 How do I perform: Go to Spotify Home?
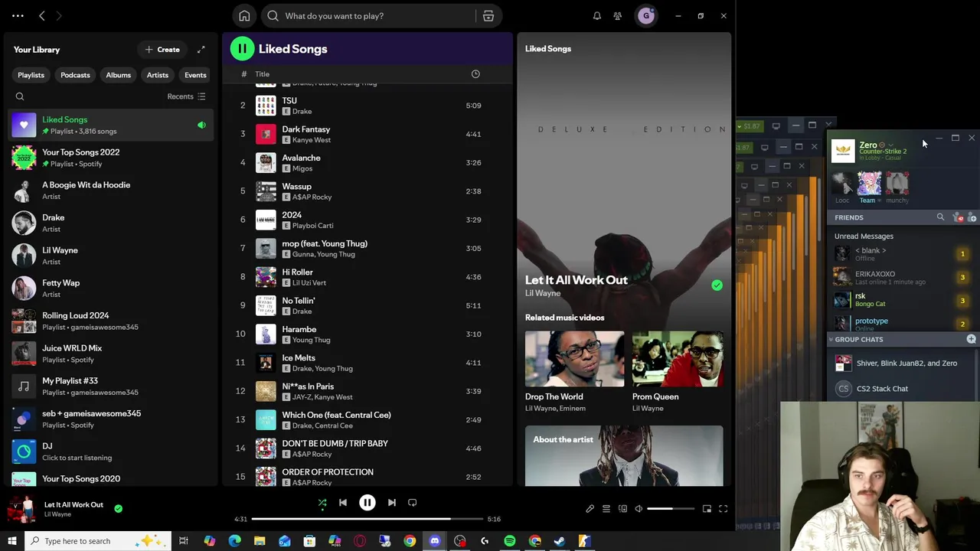[x=244, y=15]
